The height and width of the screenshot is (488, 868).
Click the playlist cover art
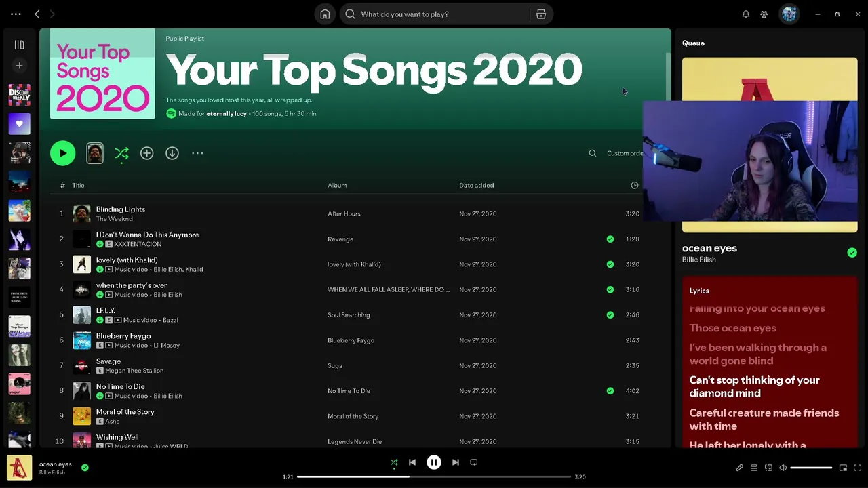(x=102, y=74)
